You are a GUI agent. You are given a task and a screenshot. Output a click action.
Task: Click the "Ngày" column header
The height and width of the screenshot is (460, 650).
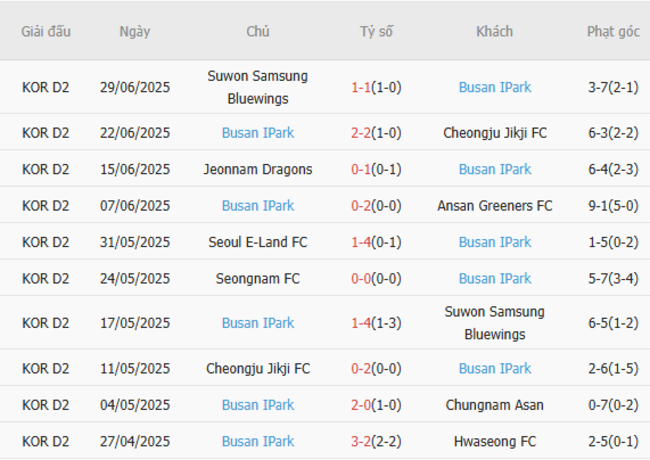tap(135, 31)
